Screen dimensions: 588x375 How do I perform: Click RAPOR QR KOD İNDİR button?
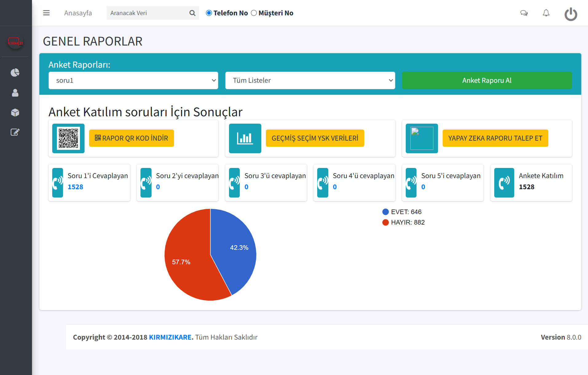131,138
